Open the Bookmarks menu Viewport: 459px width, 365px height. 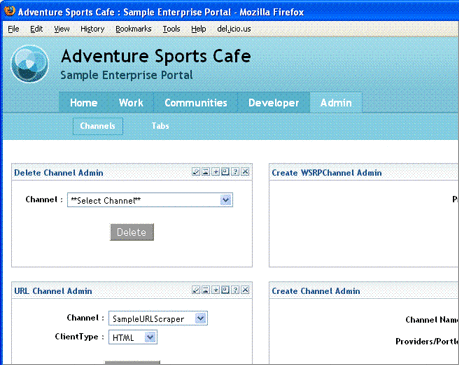coord(133,29)
